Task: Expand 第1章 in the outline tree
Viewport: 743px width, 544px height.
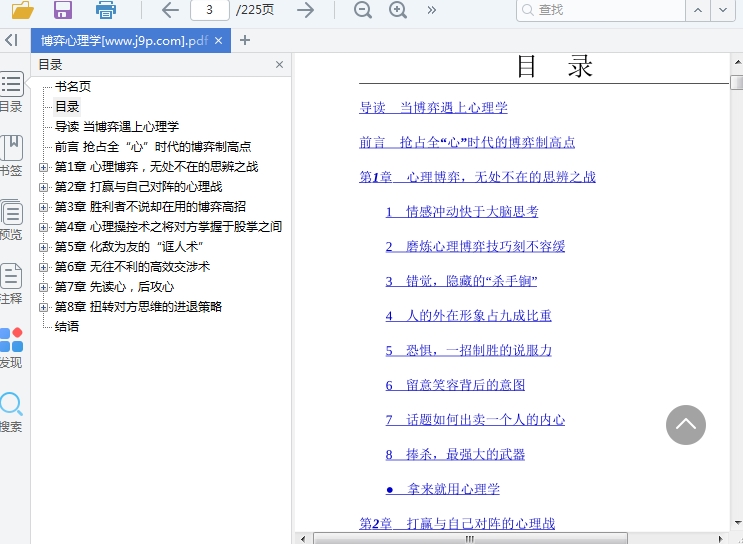Action: pos(44,167)
